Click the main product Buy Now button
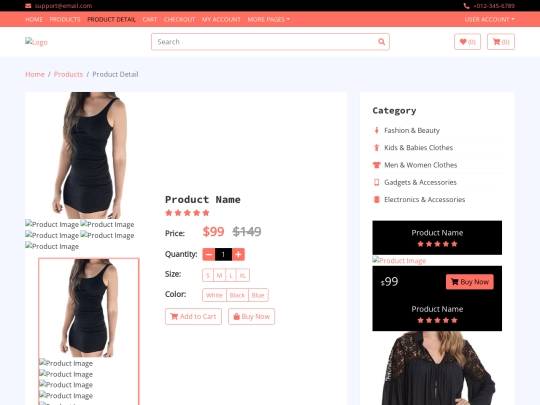This screenshot has height=405, width=540. pyautogui.click(x=251, y=316)
